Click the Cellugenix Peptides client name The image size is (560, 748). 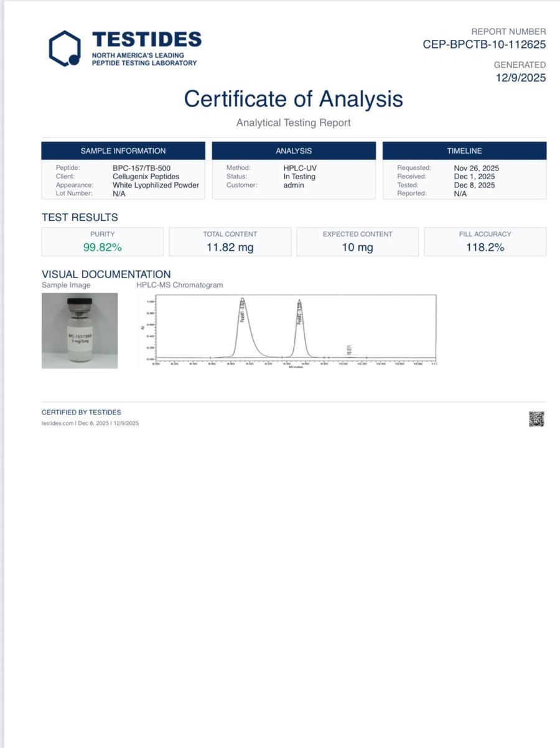tap(146, 177)
